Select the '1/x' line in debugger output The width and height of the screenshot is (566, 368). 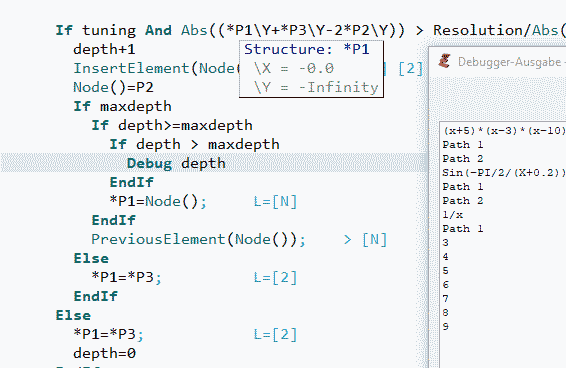pos(453,215)
